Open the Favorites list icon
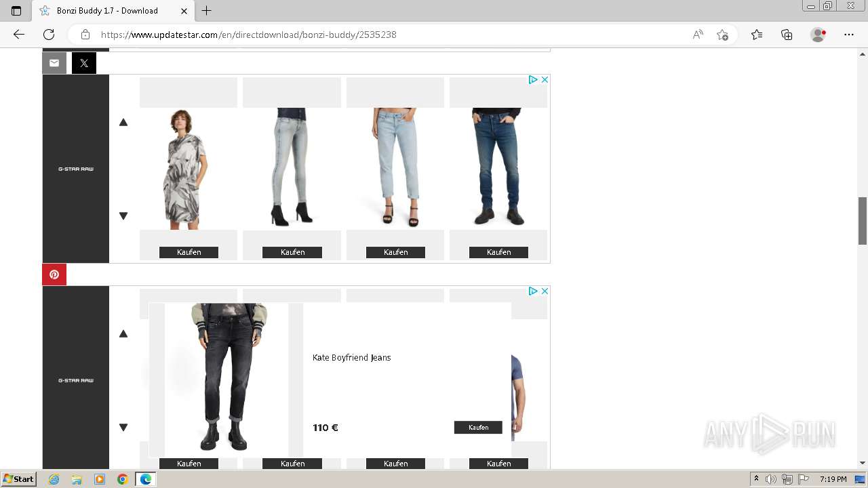This screenshot has height=488, width=868. [757, 35]
